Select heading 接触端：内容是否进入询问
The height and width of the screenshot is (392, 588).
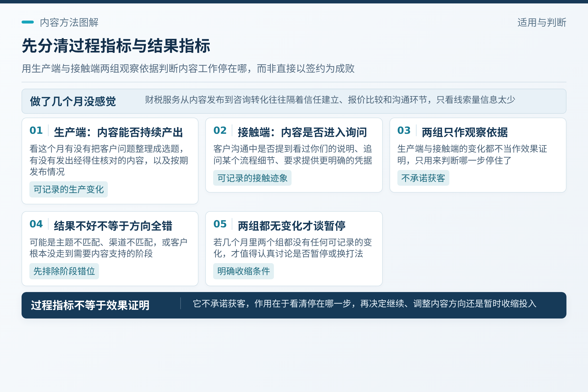click(302, 132)
